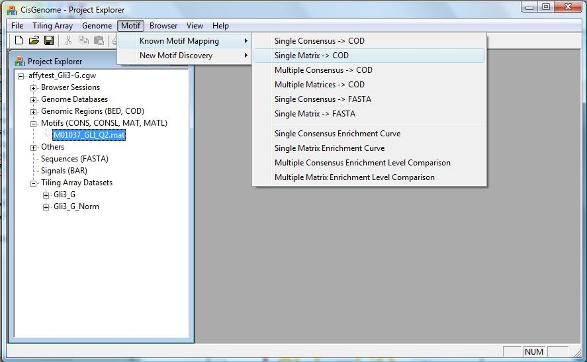Click the Copy toolbar icon

click(x=84, y=40)
